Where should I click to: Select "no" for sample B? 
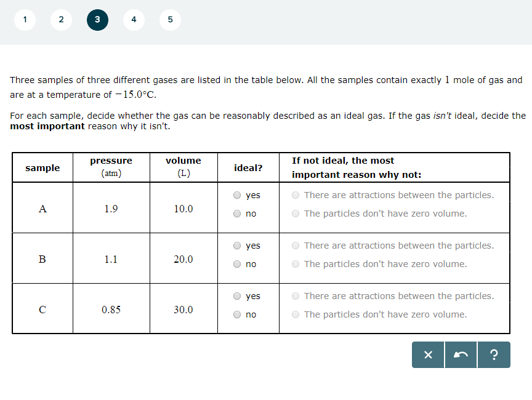pos(236,264)
